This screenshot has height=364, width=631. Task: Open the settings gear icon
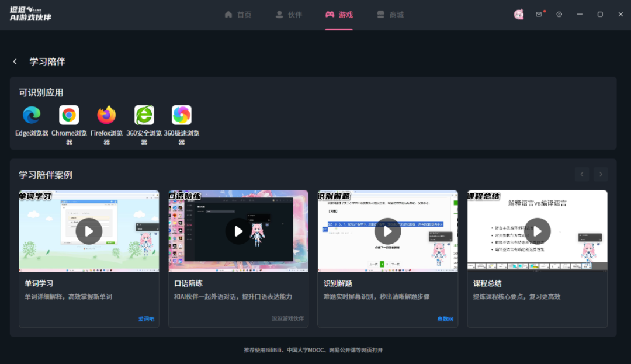pos(559,14)
